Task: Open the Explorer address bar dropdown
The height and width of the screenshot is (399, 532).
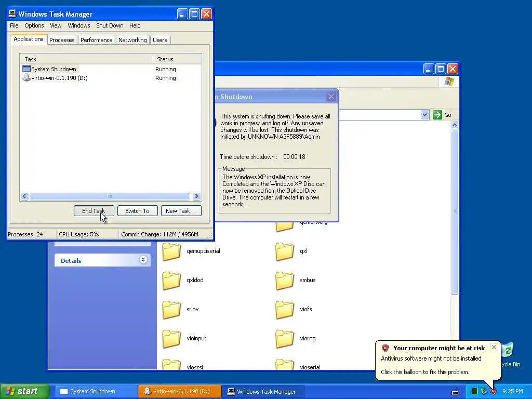Action: pos(424,115)
